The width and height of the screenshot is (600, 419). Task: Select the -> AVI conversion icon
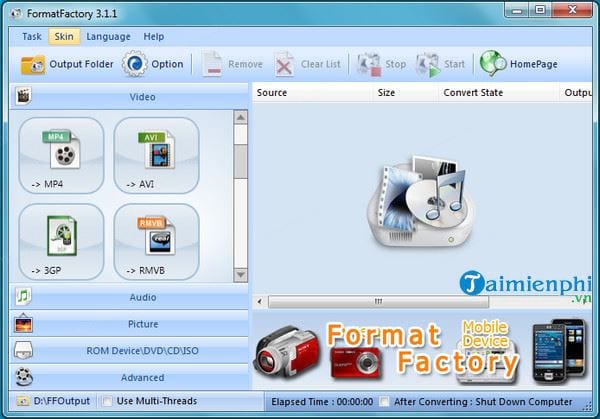click(156, 155)
